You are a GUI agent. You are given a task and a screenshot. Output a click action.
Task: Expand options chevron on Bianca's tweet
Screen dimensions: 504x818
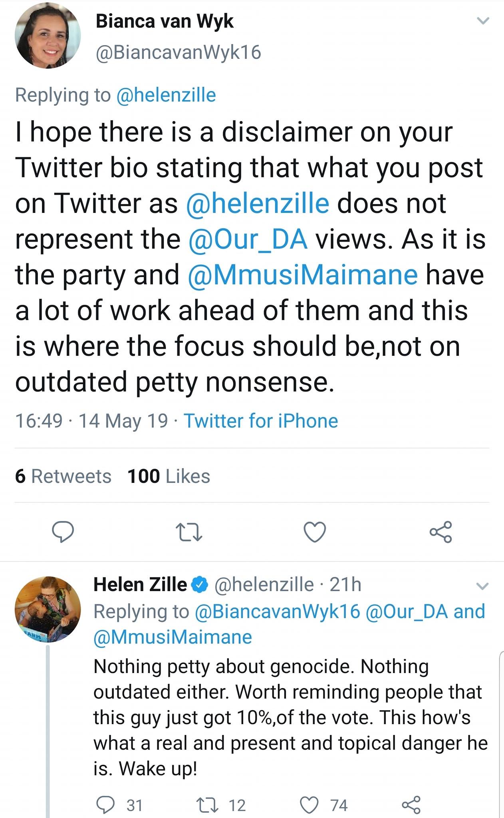[483, 21]
